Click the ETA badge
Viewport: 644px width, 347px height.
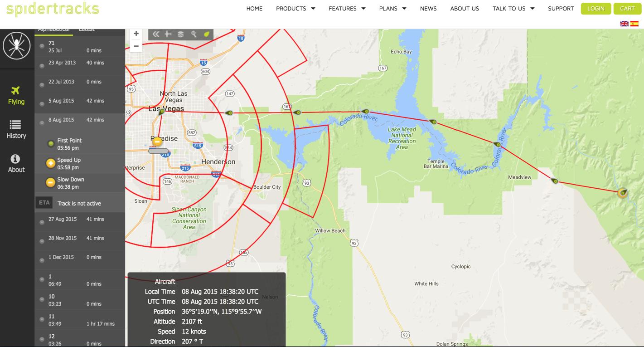(44, 203)
